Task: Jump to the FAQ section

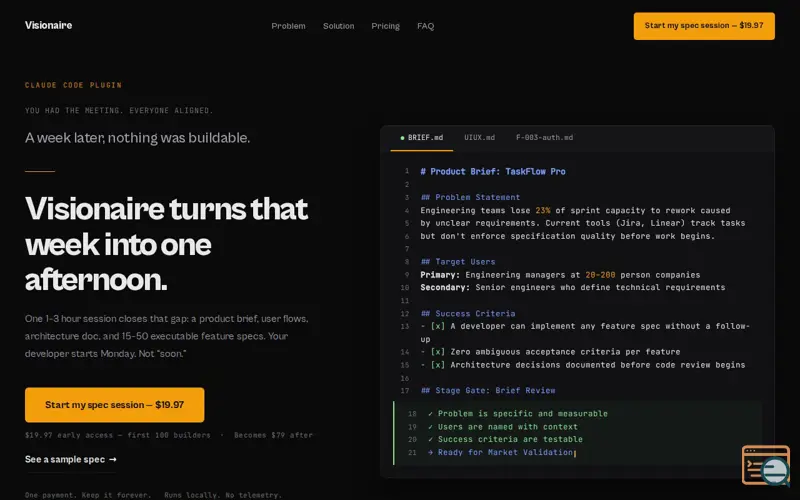Action: 426,26
